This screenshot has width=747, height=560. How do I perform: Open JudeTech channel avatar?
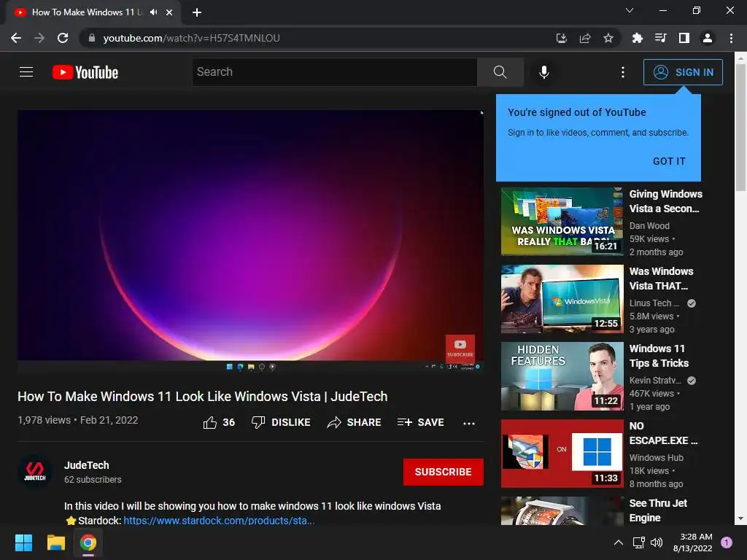[35, 472]
